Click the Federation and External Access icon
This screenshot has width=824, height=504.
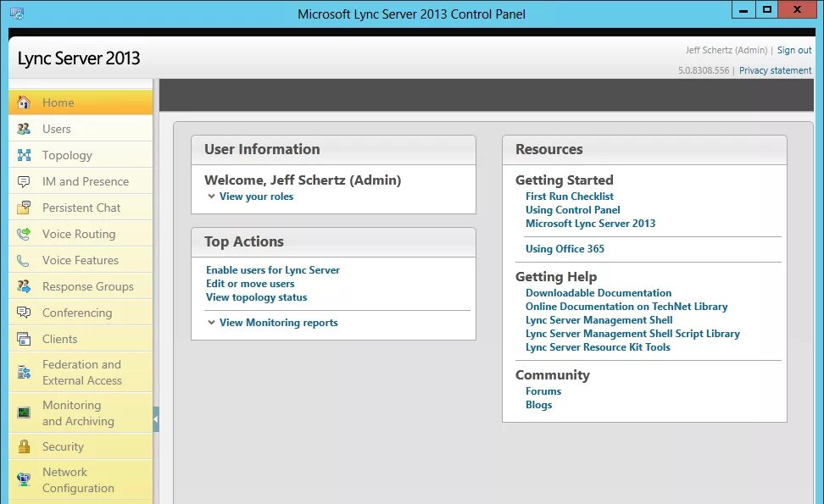click(x=24, y=372)
